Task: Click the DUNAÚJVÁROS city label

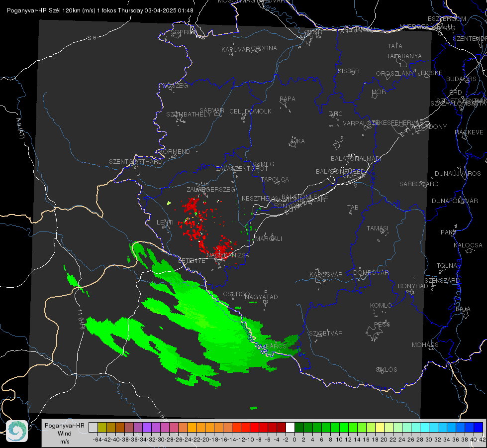Action: (458, 174)
